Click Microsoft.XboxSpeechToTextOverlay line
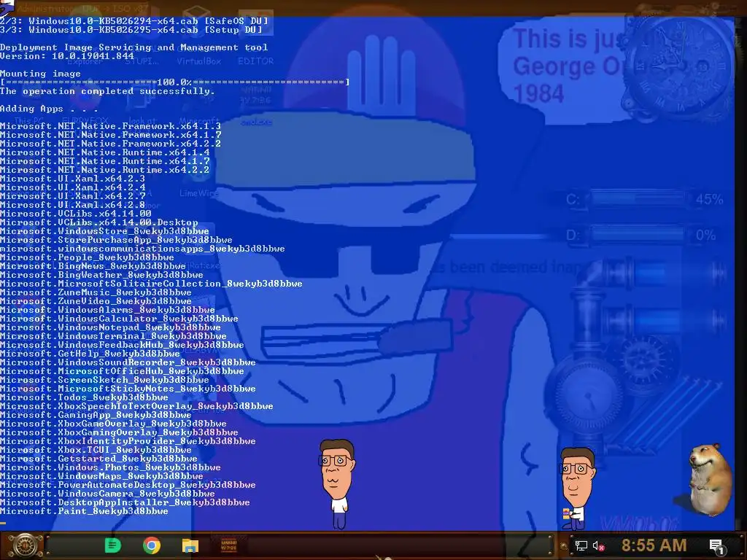The image size is (747, 560). (136, 406)
